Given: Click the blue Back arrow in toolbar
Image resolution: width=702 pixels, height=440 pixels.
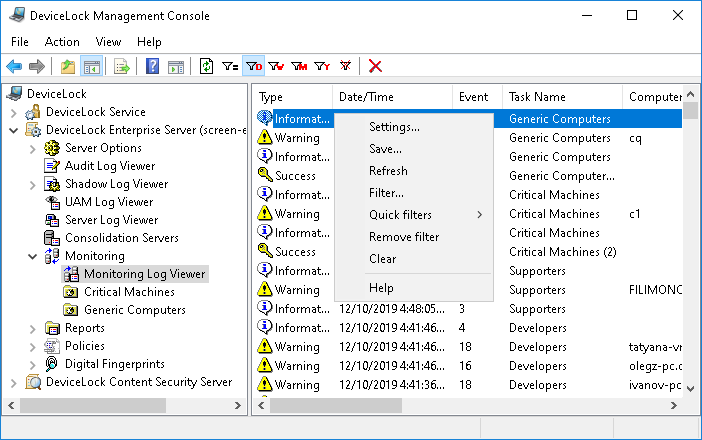Looking at the screenshot, I should click(x=14, y=67).
